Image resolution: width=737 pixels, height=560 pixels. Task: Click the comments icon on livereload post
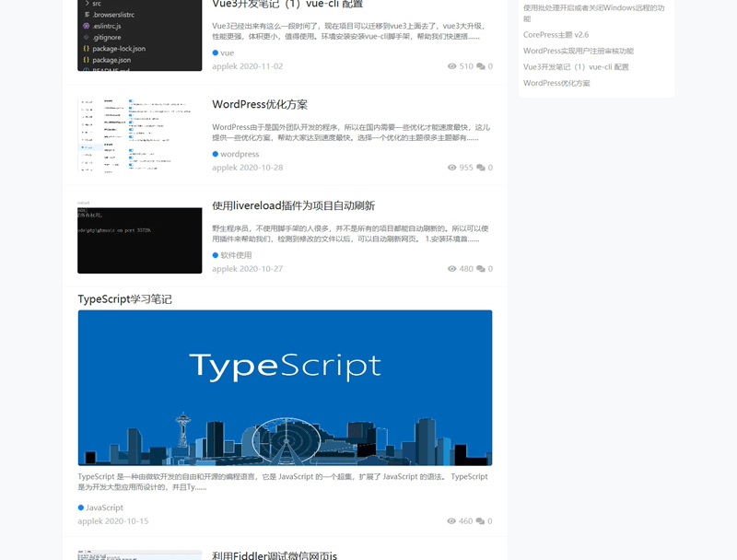(480, 269)
